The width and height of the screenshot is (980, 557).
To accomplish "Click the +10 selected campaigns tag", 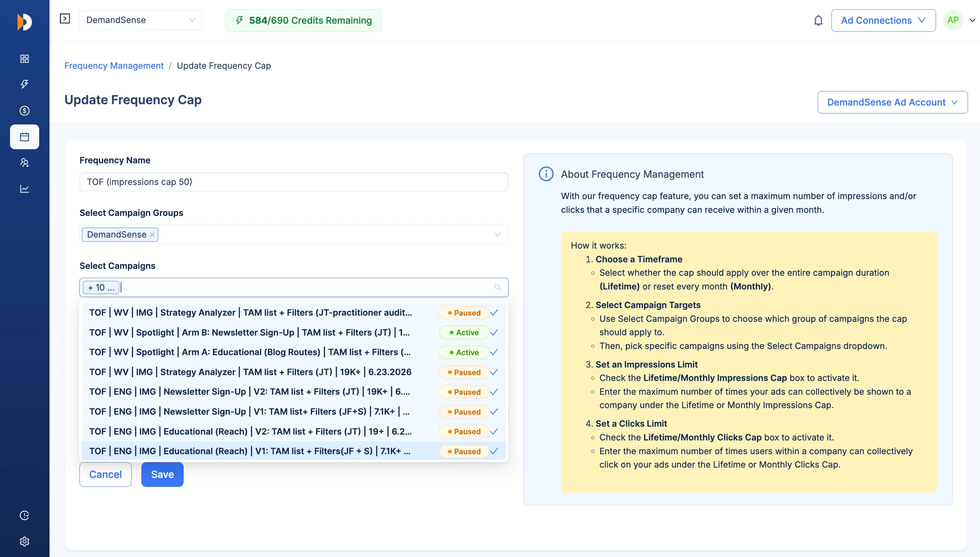I will pyautogui.click(x=101, y=287).
